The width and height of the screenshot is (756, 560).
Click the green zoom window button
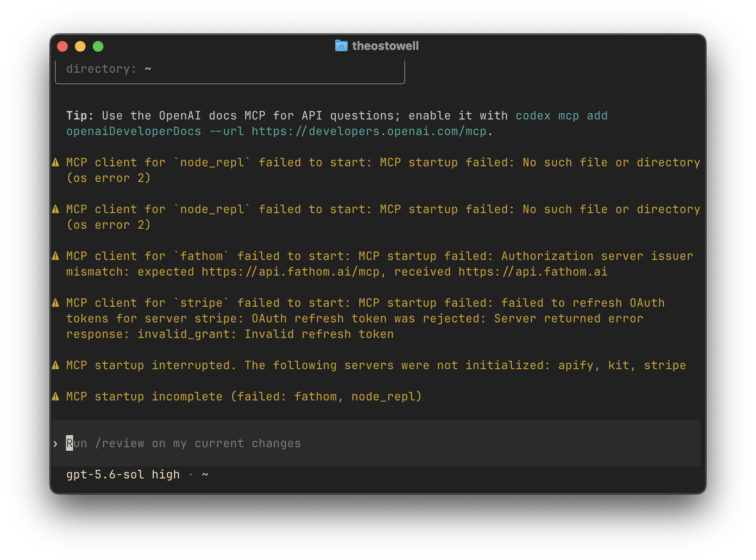98,46
